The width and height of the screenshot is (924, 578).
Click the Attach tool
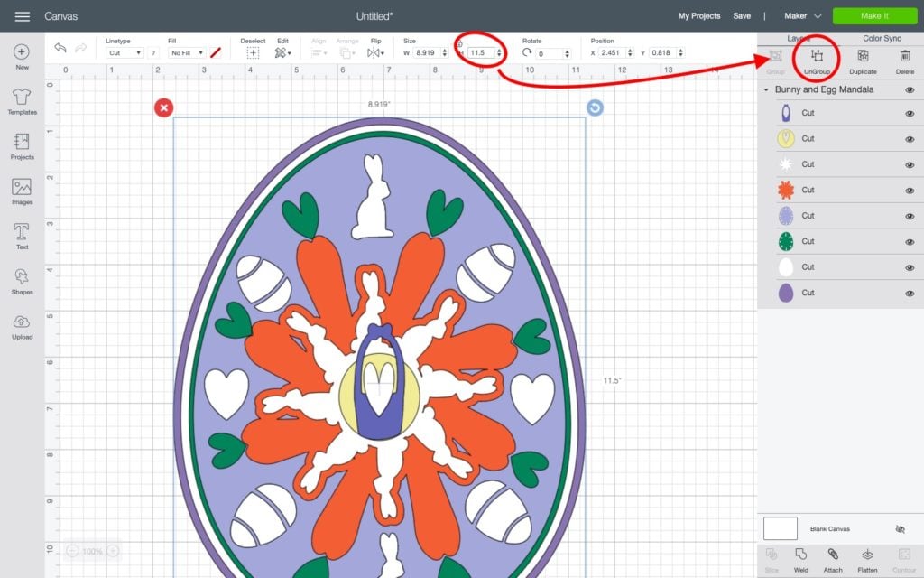[833, 560]
